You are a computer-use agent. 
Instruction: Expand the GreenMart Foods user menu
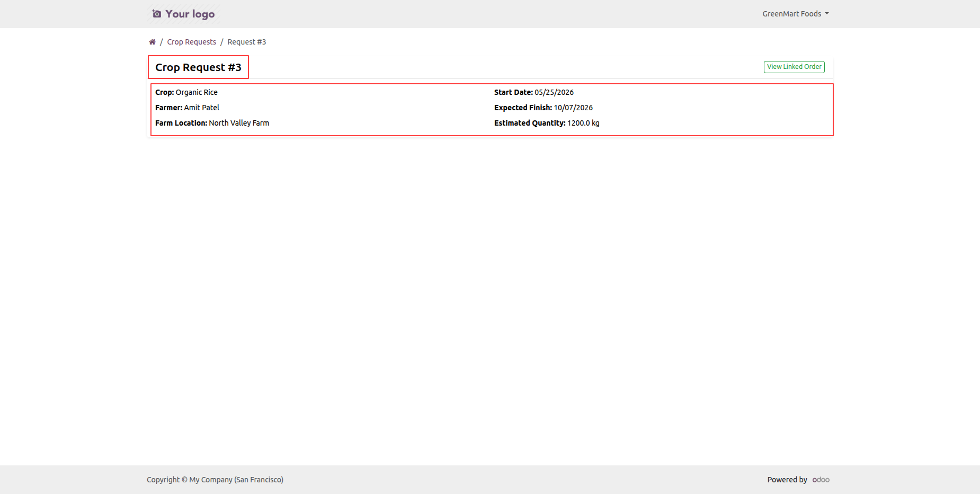(x=795, y=14)
